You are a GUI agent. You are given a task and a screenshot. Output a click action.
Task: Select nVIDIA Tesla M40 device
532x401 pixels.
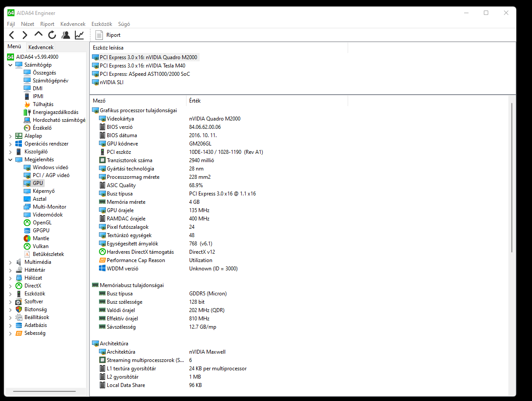click(x=138, y=66)
